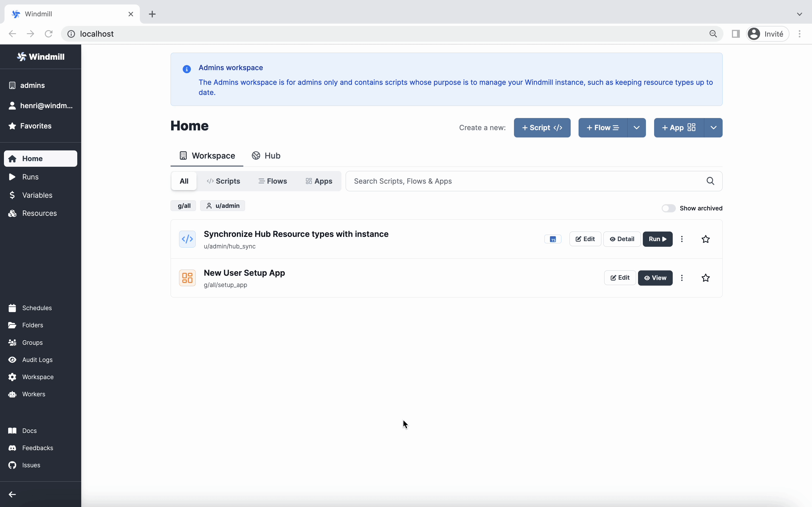The height and width of the screenshot is (507, 812).
Task: View the New User Setup App
Action: pos(655,277)
